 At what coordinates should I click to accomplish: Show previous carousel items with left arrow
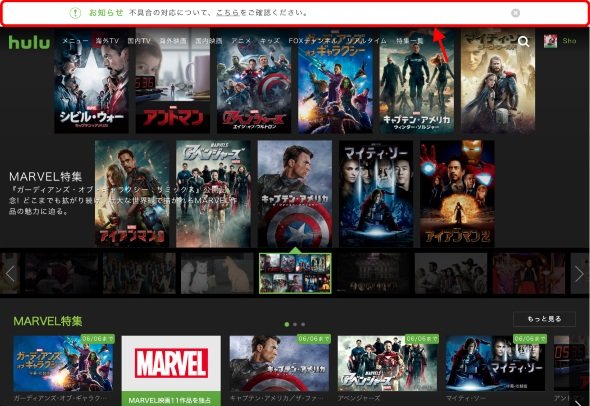(10, 274)
